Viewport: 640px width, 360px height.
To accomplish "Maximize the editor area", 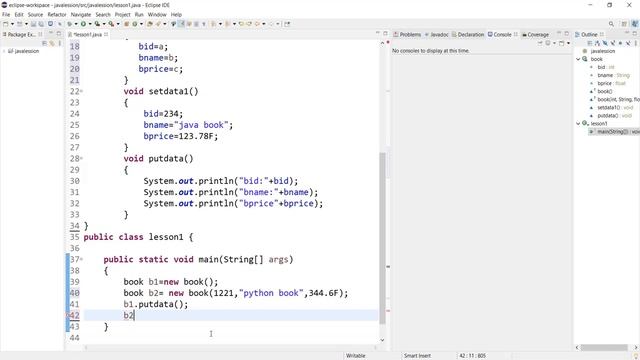I will coord(385,33).
